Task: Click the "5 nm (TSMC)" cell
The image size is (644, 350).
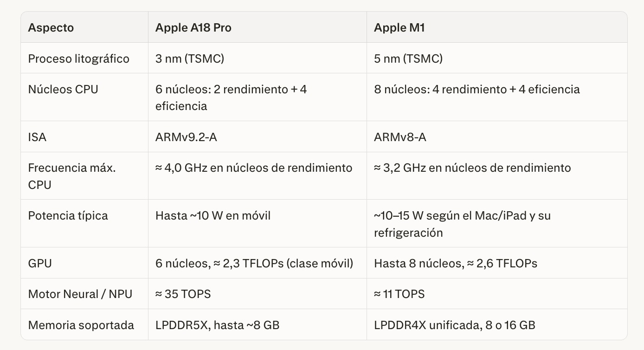Action: 408,58
